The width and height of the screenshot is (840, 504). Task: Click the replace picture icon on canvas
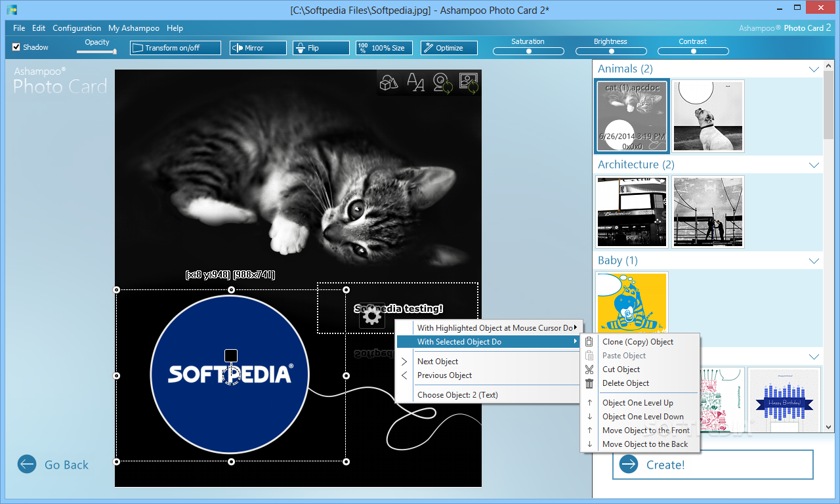pos(469,83)
